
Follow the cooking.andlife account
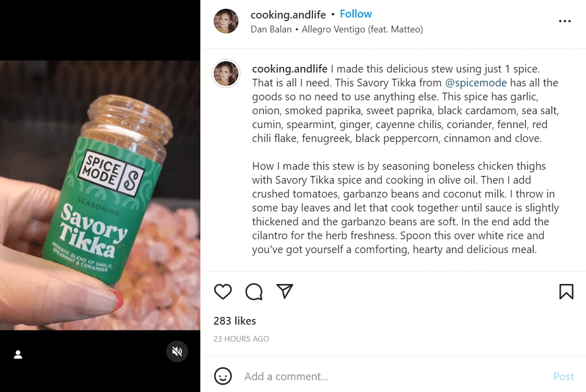point(355,14)
